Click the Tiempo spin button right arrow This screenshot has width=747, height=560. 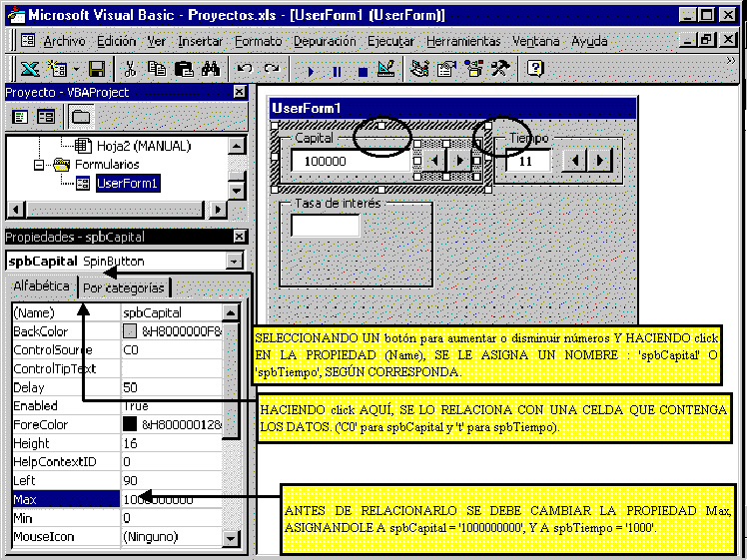pos(600,161)
